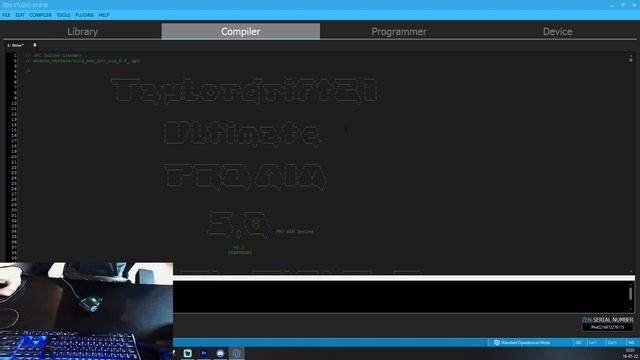Click line number 10 in the gutter

tap(14, 103)
